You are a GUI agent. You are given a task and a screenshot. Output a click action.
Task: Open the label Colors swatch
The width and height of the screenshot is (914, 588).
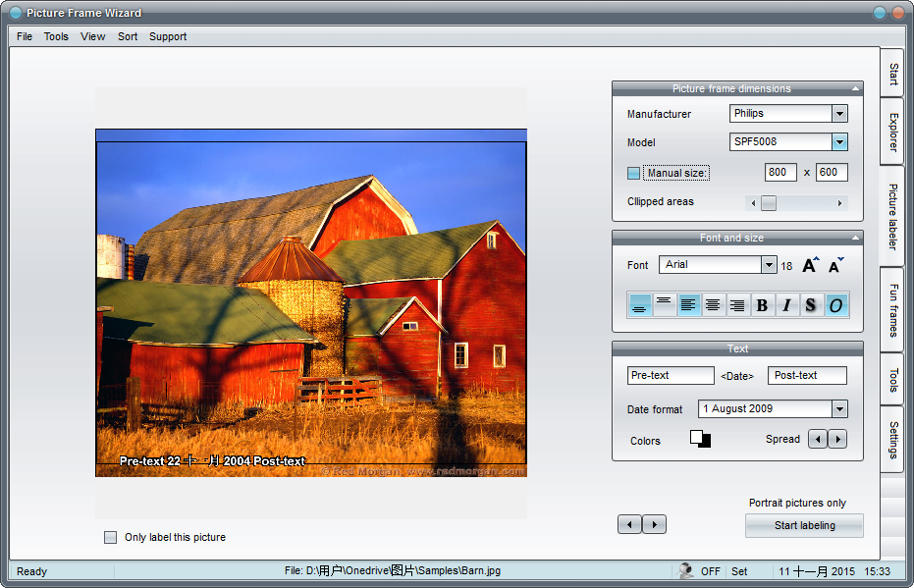click(x=700, y=439)
